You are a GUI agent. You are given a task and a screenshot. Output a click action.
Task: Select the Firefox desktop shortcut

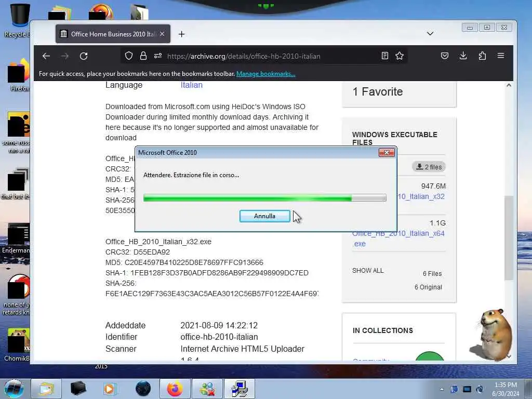pos(19,75)
